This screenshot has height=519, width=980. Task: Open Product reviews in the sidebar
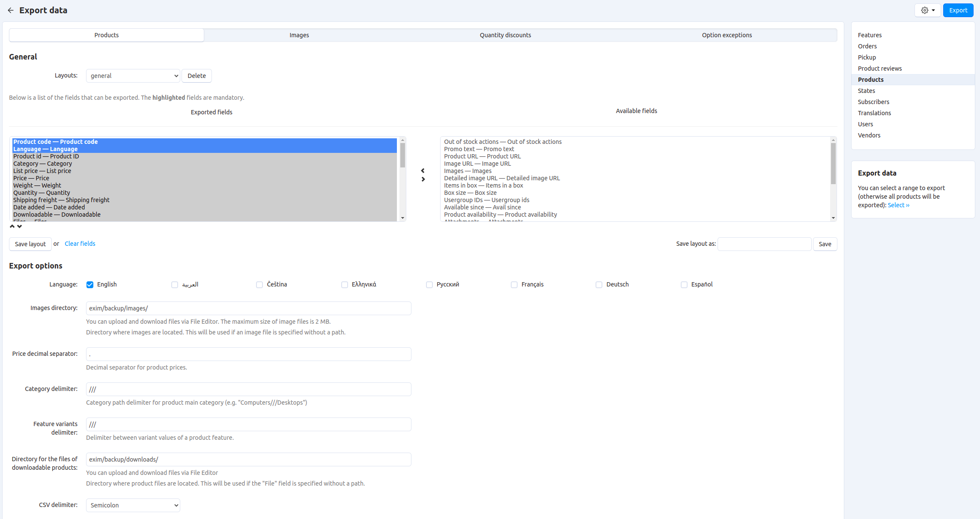[879, 69]
